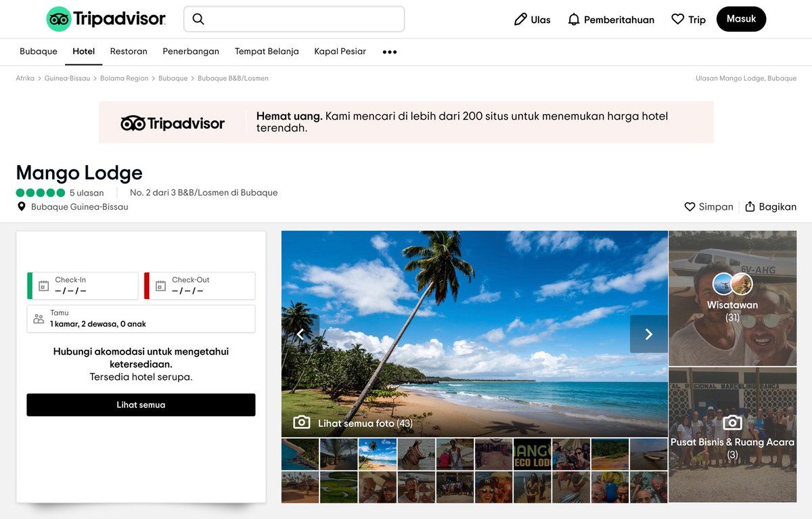Switch to the Restoran tab
The height and width of the screenshot is (519, 812).
point(129,51)
